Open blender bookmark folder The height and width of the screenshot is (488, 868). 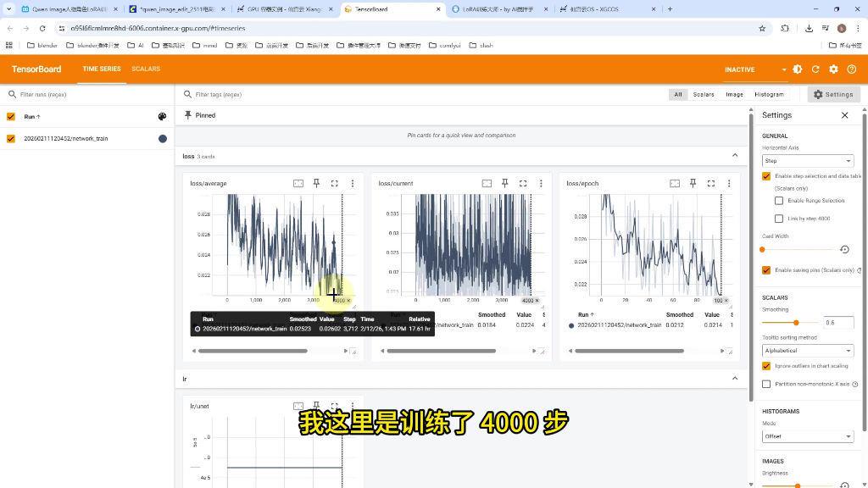click(42, 46)
